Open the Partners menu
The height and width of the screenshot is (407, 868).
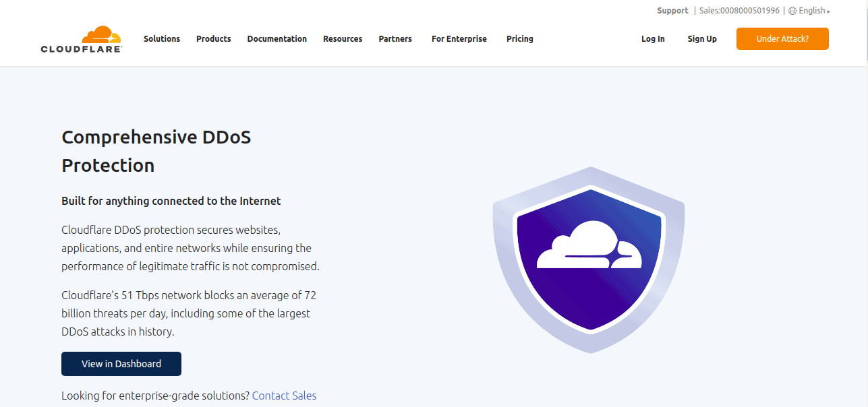pos(395,39)
